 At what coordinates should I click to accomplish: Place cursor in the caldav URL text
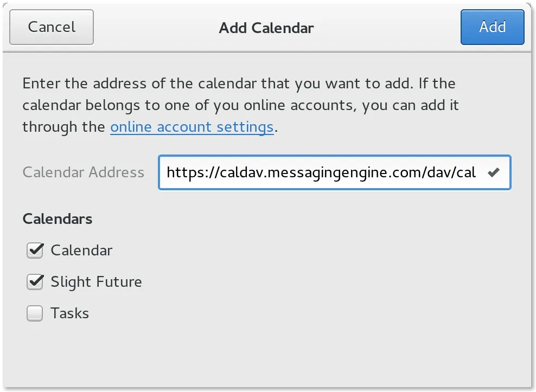pyautogui.click(x=321, y=172)
